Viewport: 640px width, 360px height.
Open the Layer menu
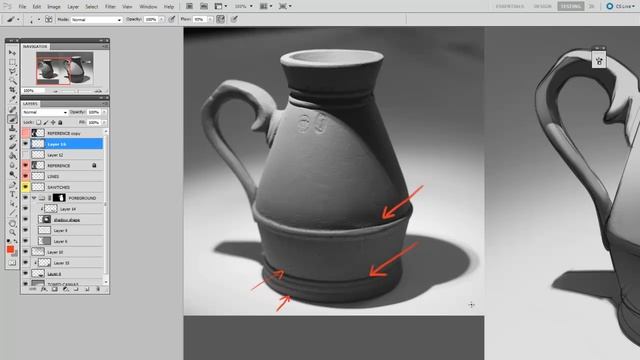click(73, 7)
